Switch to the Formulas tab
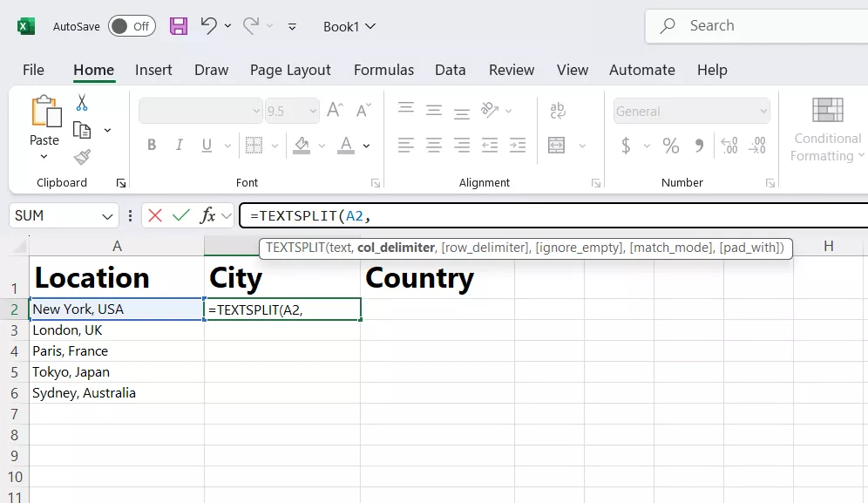Viewport: 868px width, 503px height. tap(383, 70)
